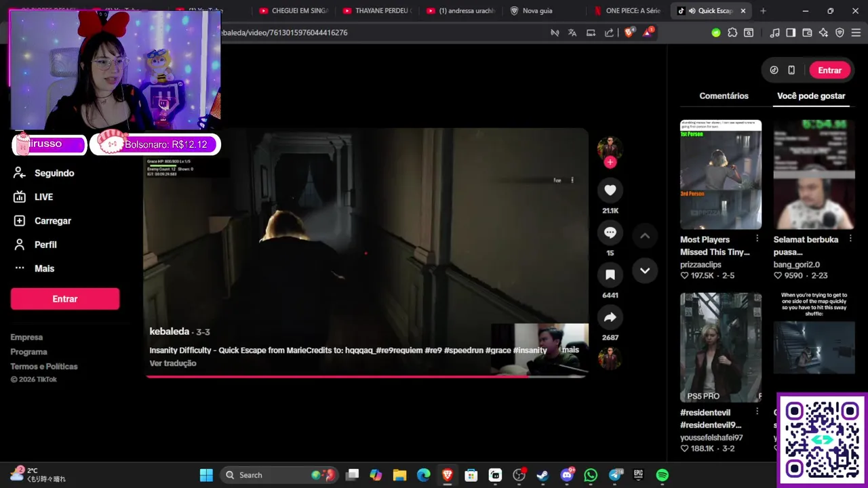Open the browser extensions puzzle icon
This screenshot has height=488, width=868.
coord(732,33)
